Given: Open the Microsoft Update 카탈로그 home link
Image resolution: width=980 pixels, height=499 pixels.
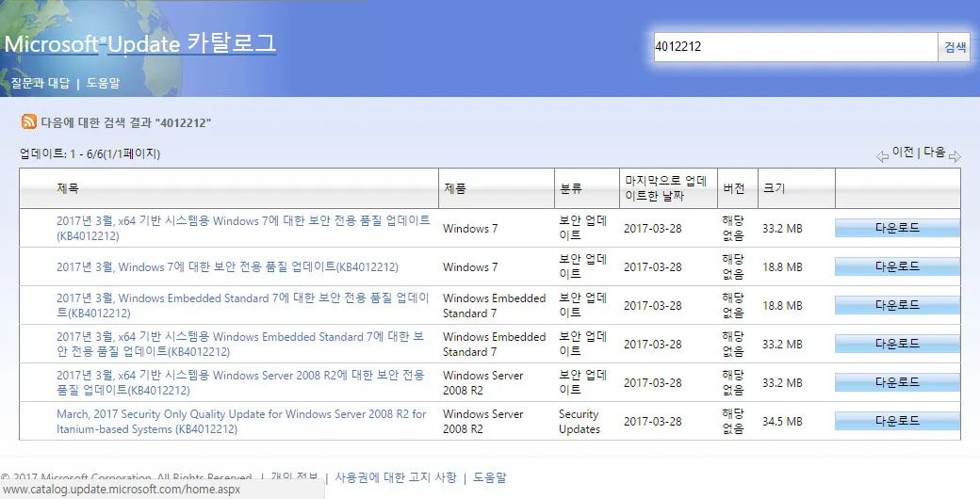Looking at the screenshot, I should point(140,43).
